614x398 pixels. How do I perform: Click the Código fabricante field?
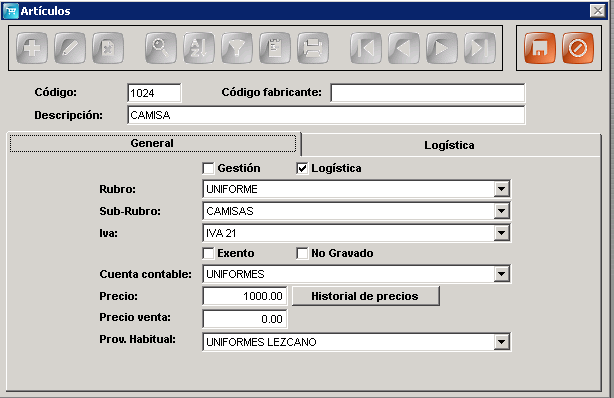coord(428,93)
